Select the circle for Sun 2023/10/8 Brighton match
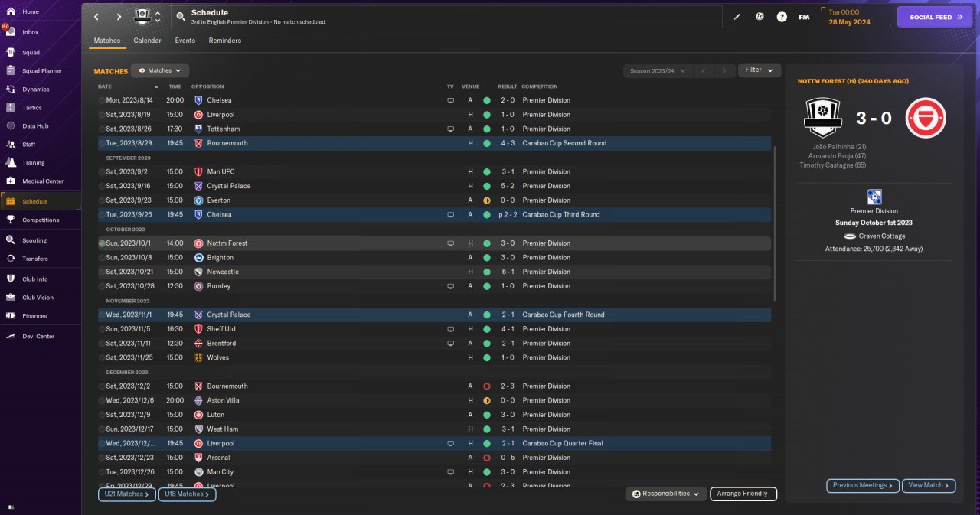980x515 pixels. [102, 258]
